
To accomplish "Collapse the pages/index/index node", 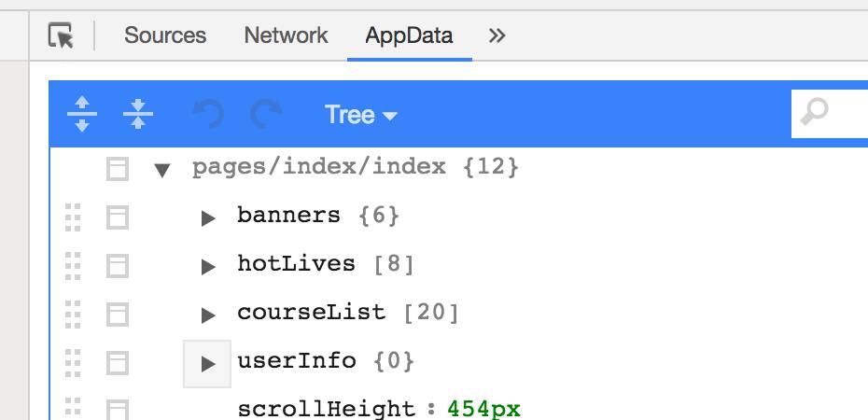I will [x=162, y=169].
